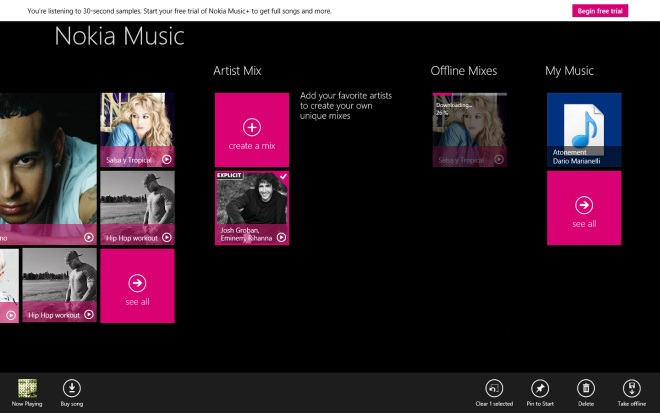
Task: Click the 'Add your favorite artists' description text
Action: (x=346, y=106)
